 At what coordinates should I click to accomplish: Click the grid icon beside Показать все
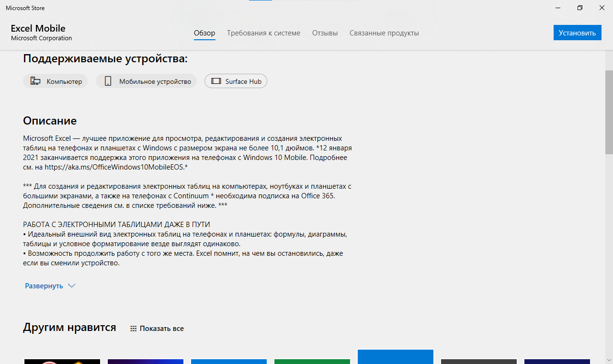tap(134, 329)
